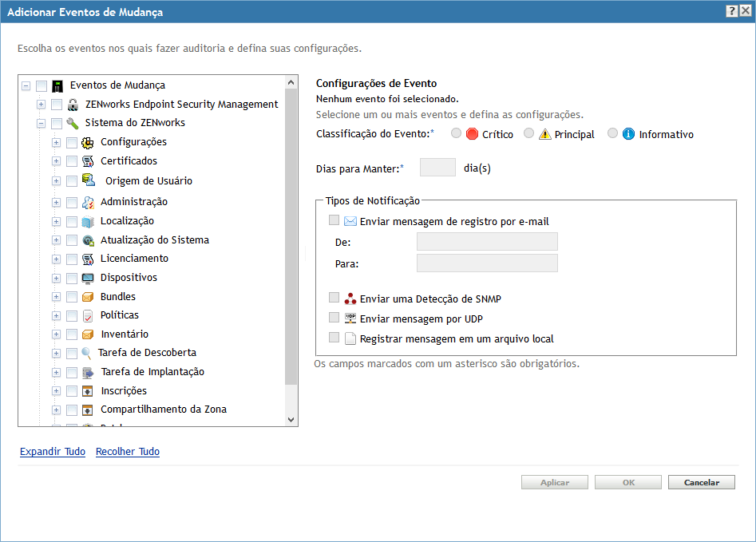Click the Sistema do ZENworks wrench icon

point(73,123)
